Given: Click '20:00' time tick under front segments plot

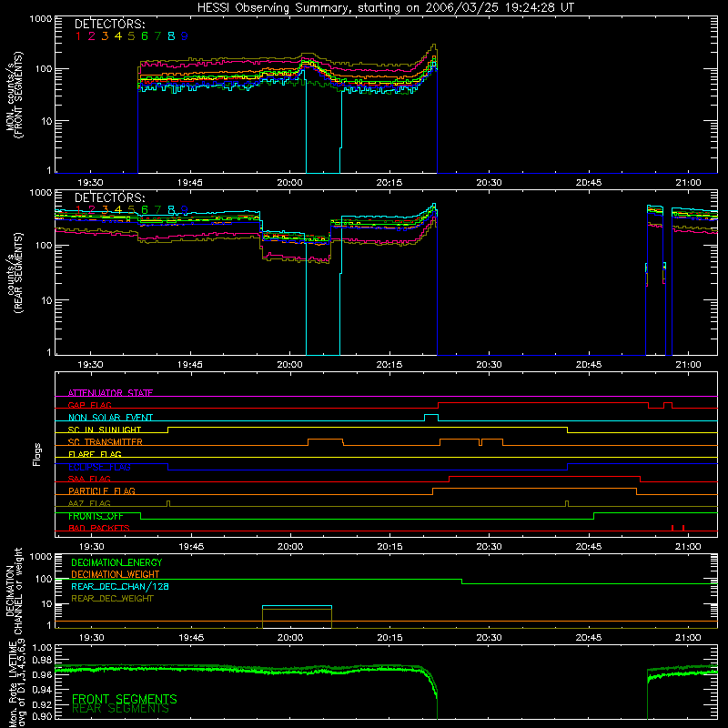Looking at the screenshot, I should [289, 183].
